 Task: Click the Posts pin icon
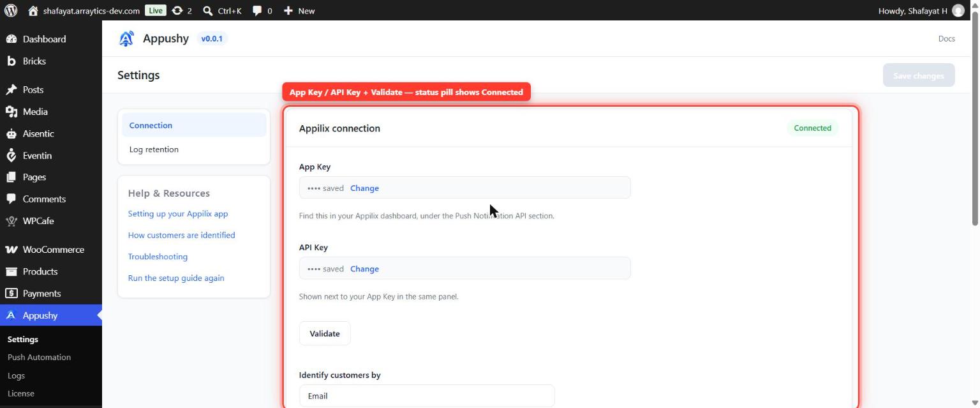coord(11,89)
